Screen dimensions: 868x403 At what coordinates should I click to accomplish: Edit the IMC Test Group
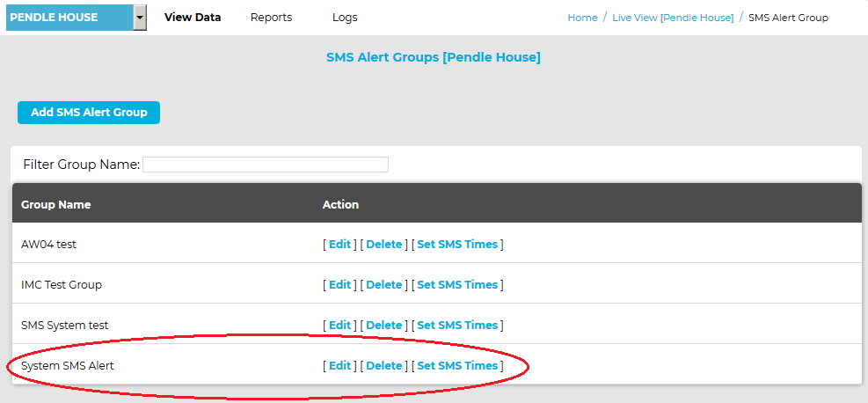pos(339,284)
